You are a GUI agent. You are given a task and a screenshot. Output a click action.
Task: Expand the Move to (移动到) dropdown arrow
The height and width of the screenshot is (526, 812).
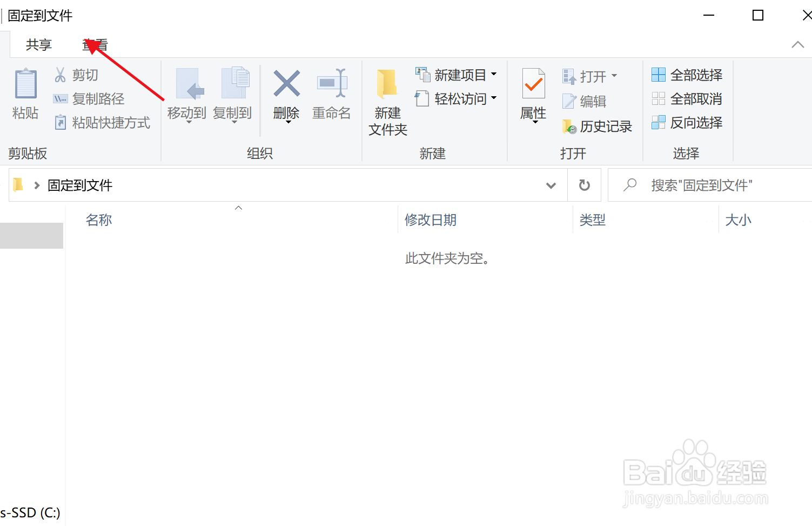pos(189,122)
